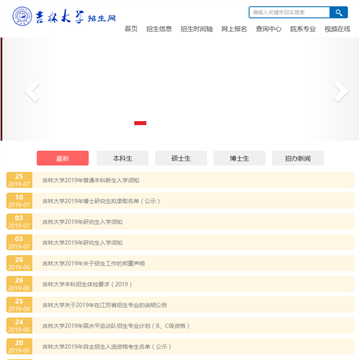Open 关于2019年在江苏省招生专业的说明公告
The image size is (360, 360).
(105, 305)
